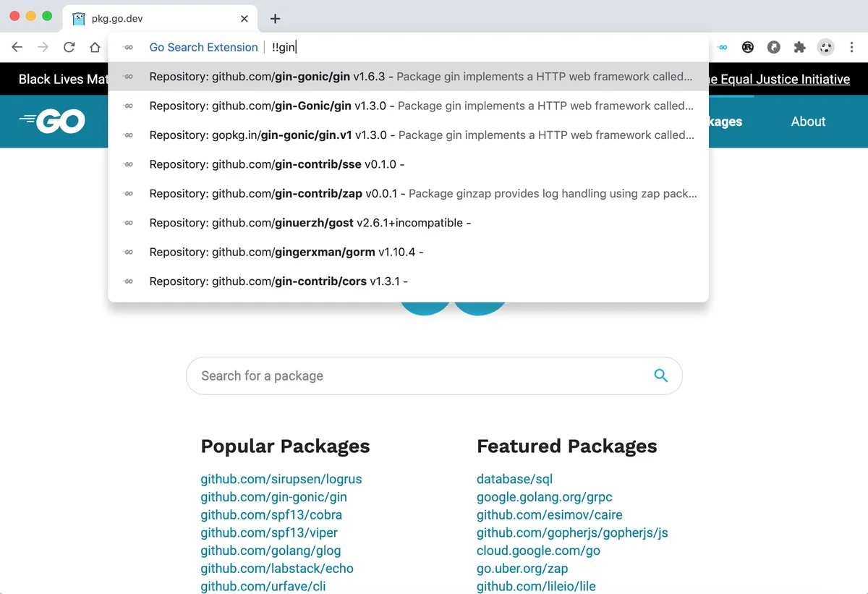Click the magnifier search button
Screen dimensions: 868x594
[x=660, y=376]
